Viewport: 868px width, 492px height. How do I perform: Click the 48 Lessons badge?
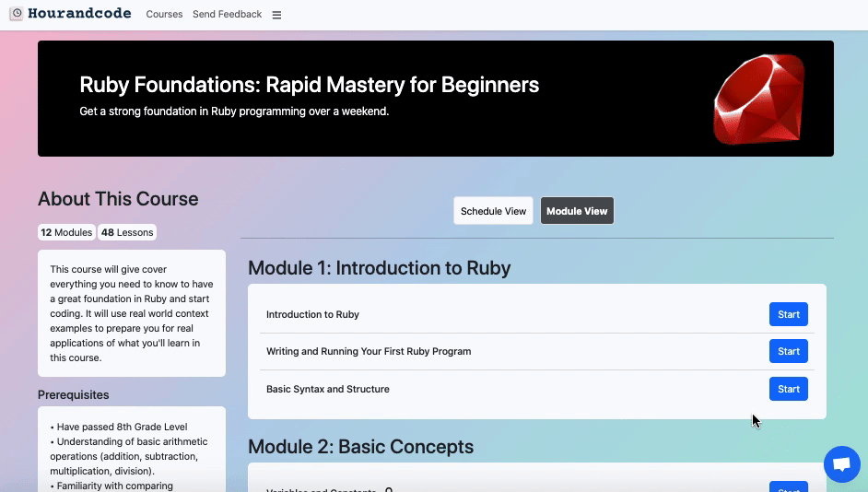127,232
